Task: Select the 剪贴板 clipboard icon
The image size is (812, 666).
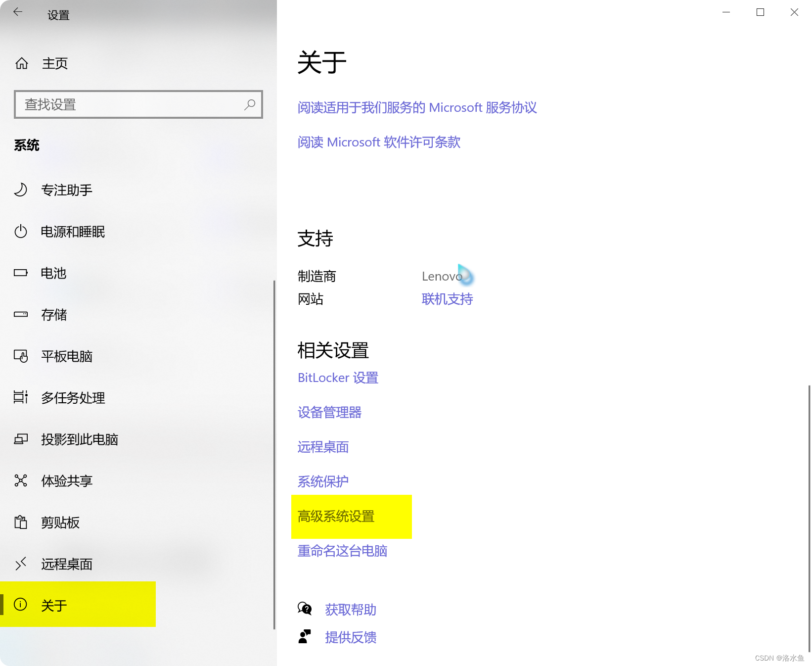Action: click(x=21, y=522)
